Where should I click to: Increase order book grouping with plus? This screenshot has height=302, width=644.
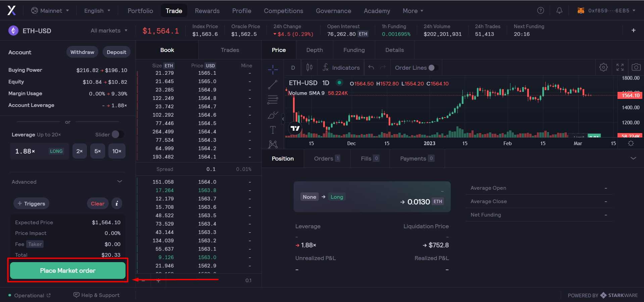point(158,281)
